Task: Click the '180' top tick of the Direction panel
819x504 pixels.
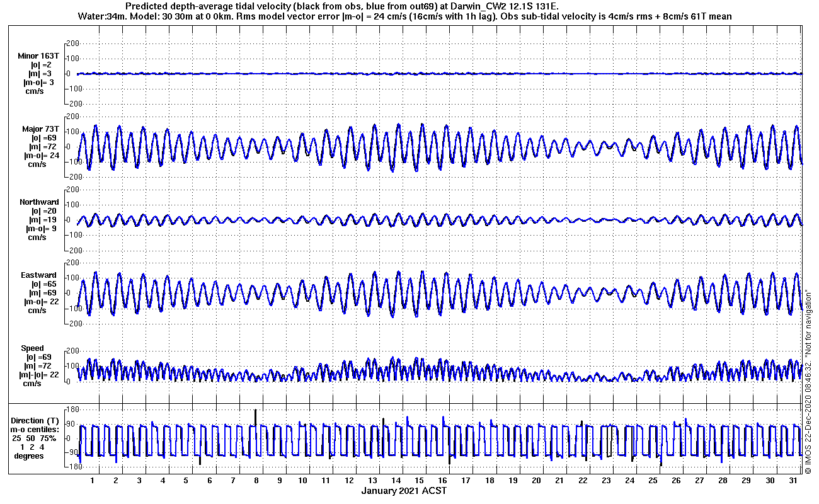Action: [x=72, y=410]
